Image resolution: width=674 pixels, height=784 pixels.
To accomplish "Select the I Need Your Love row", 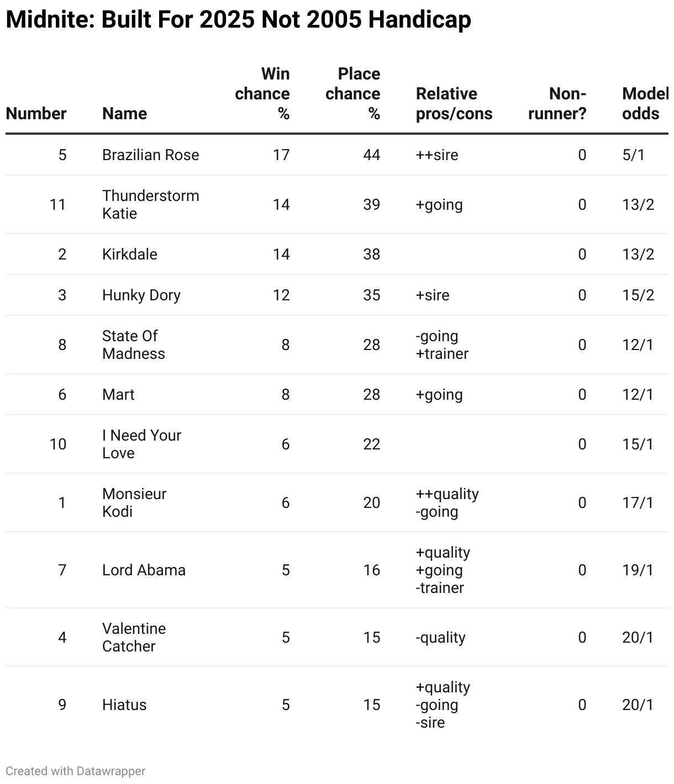I will tap(141, 444).
